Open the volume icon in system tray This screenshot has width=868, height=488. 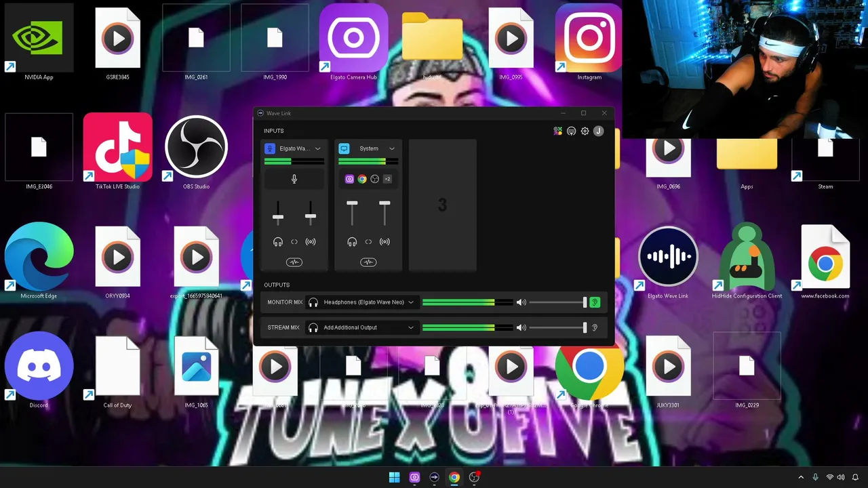coord(841,477)
